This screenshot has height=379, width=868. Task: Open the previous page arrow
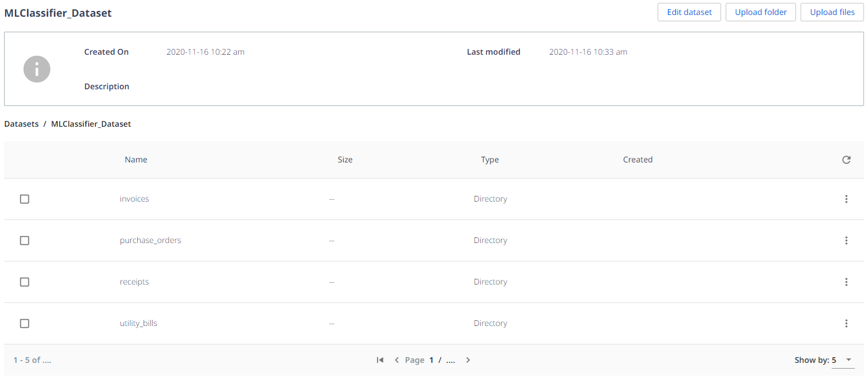coord(397,359)
